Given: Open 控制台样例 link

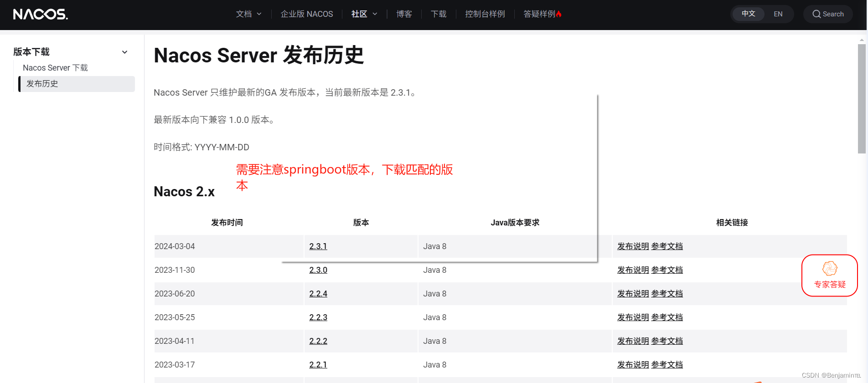Looking at the screenshot, I should pyautogui.click(x=485, y=14).
